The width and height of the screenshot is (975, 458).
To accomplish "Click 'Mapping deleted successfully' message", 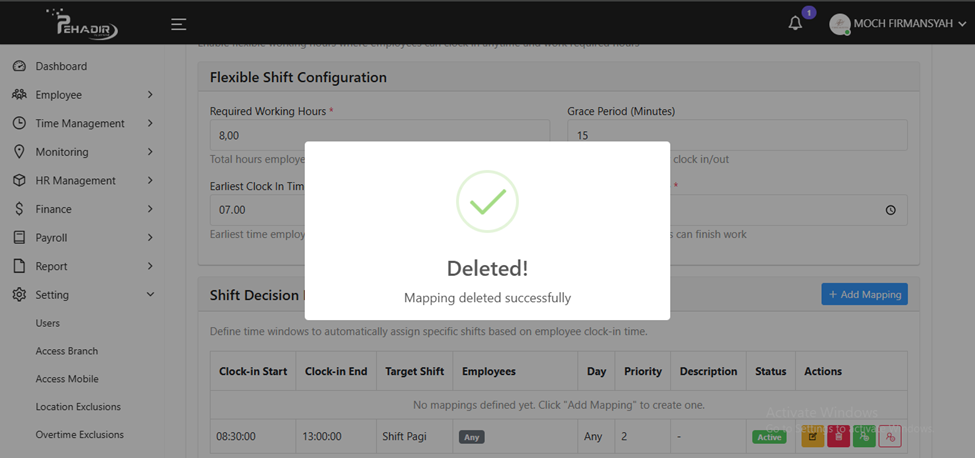I will 488,298.
